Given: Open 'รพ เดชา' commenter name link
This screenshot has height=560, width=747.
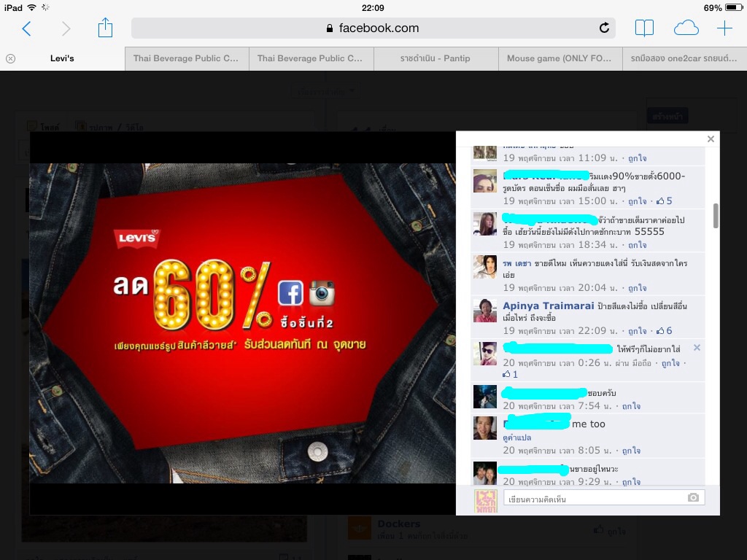Looking at the screenshot, I should pyautogui.click(x=517, y=263).
